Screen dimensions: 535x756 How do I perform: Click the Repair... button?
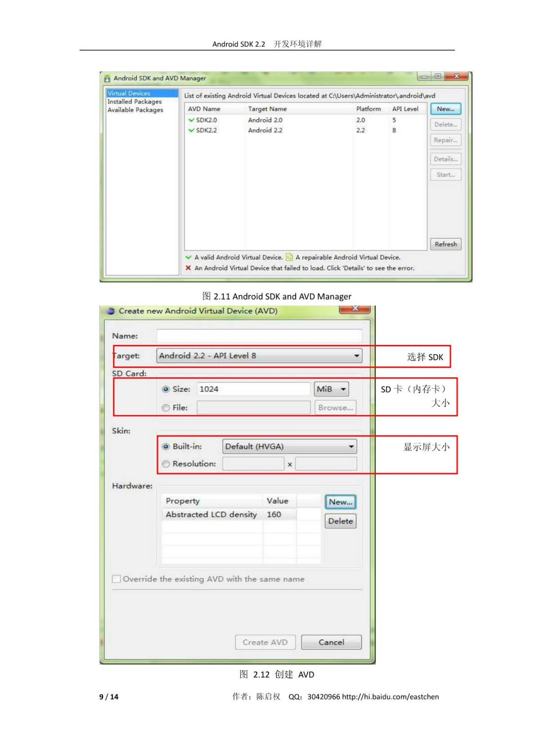(x=445, y=140)
